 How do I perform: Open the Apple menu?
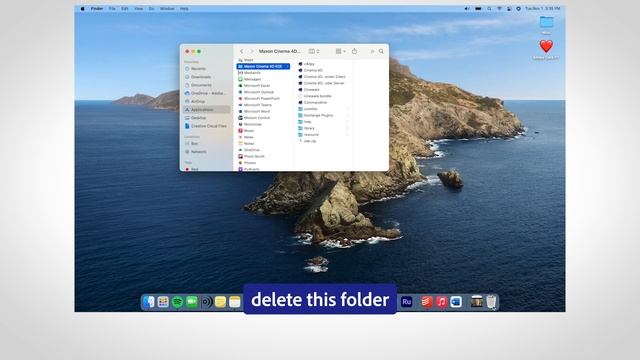(x=83, y=9)
